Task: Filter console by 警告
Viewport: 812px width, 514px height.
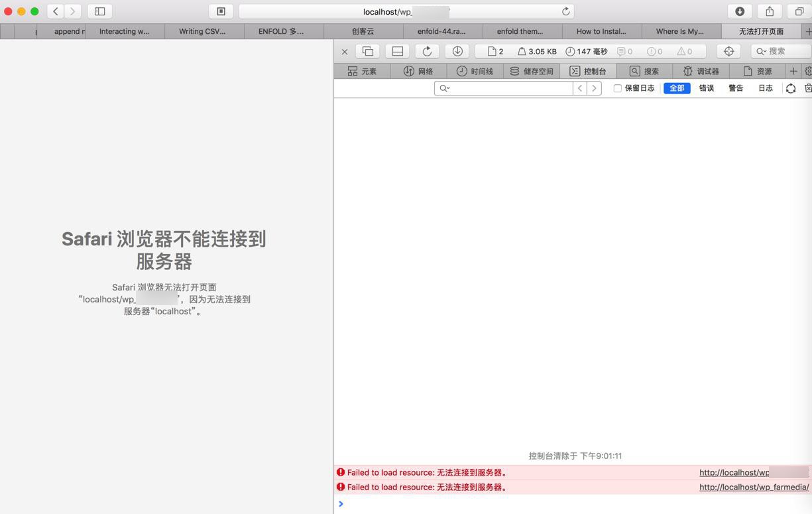Action: point(736,88)
